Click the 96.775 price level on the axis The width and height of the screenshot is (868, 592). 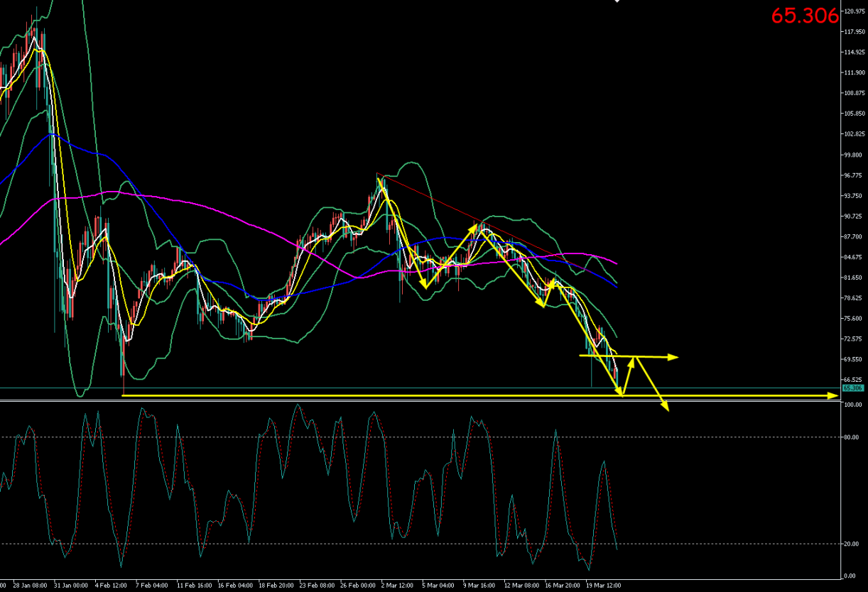(853, 175)
